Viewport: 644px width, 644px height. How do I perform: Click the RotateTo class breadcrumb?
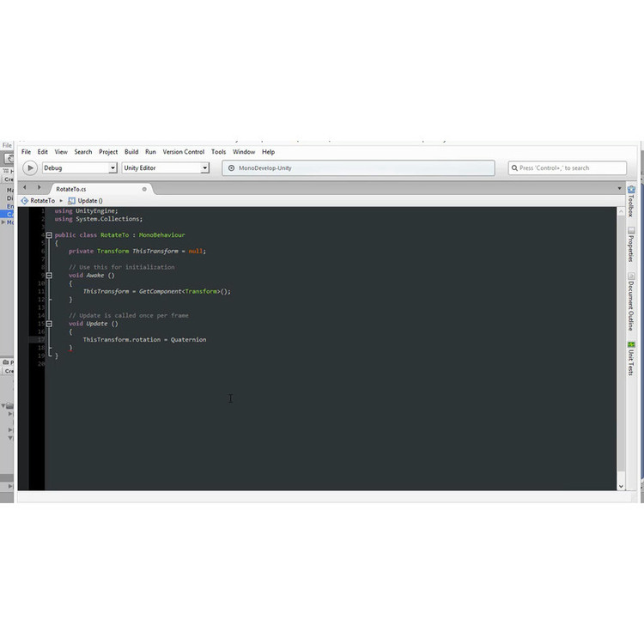tap(42, 200)
